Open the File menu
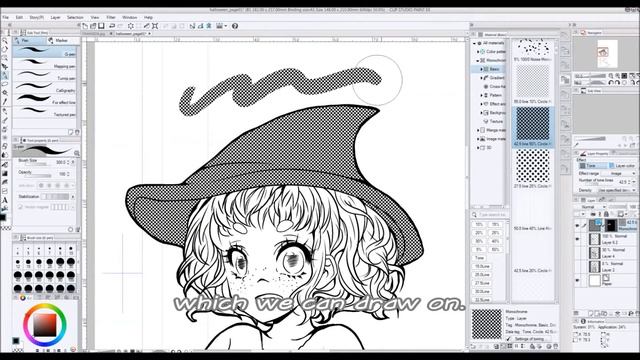The image size is (640, 360). click(5, 18)
